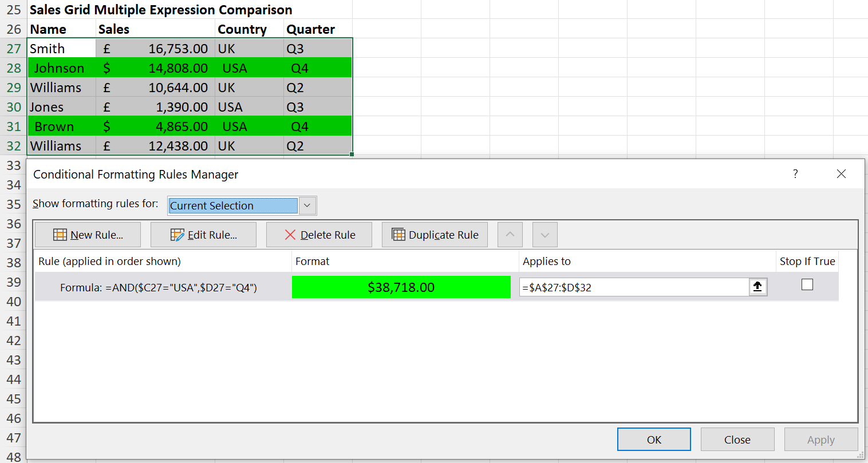Click row header 31
Viewport: 868px width, 463px height.
tap(13, 126)
